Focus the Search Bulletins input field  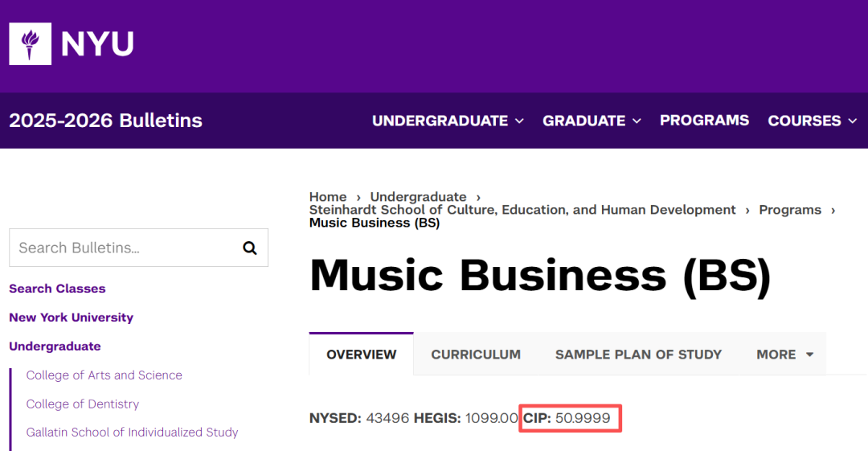click(125, 248)
